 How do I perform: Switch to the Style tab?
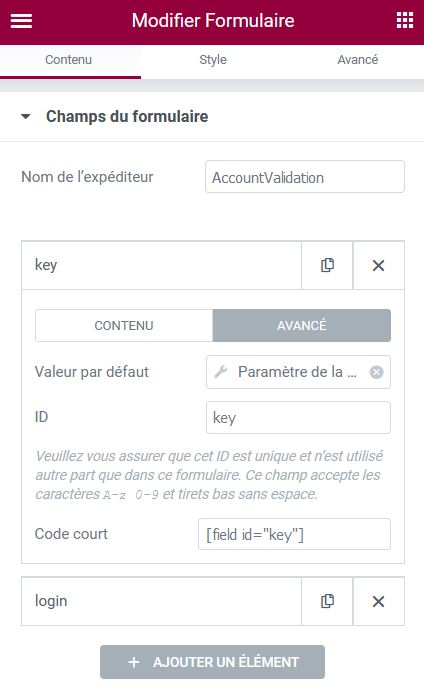[x=213, y=60]
